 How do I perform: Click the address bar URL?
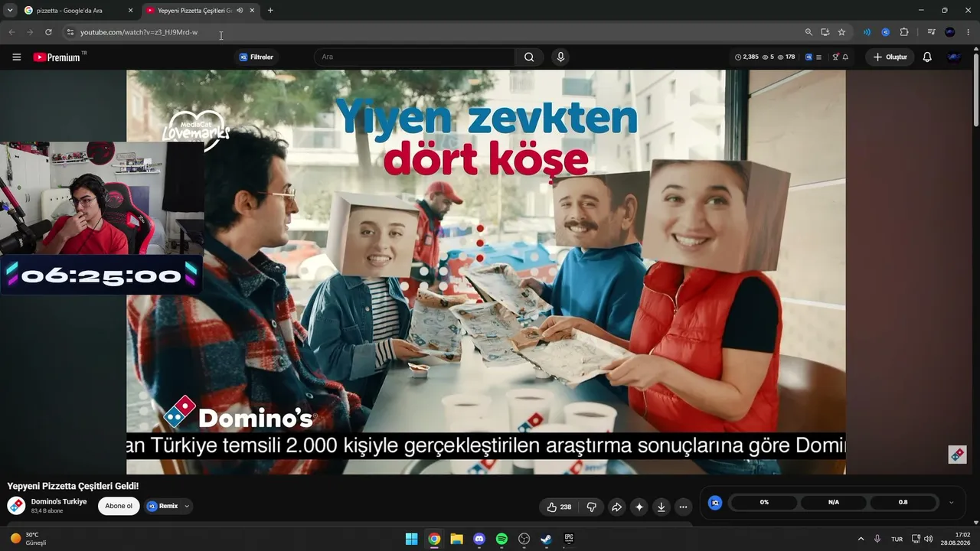point(139,32)
